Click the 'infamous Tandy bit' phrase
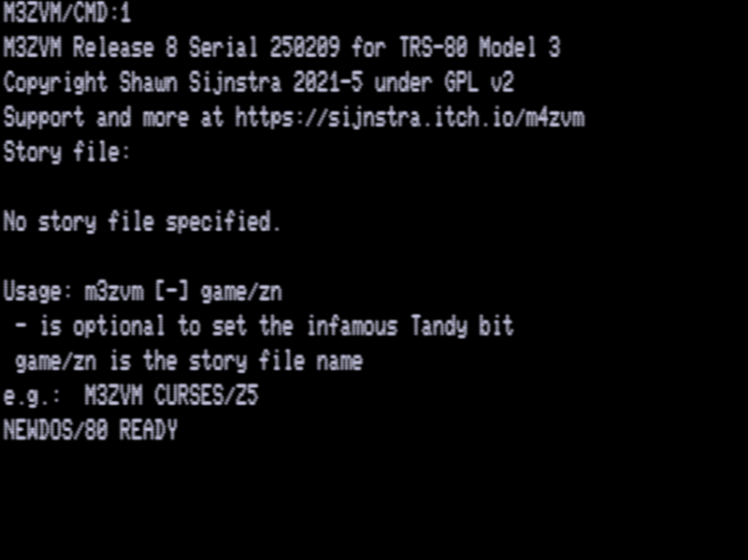Image resolution: width=748 pixels, height=560 pixels. pos(410,326)
